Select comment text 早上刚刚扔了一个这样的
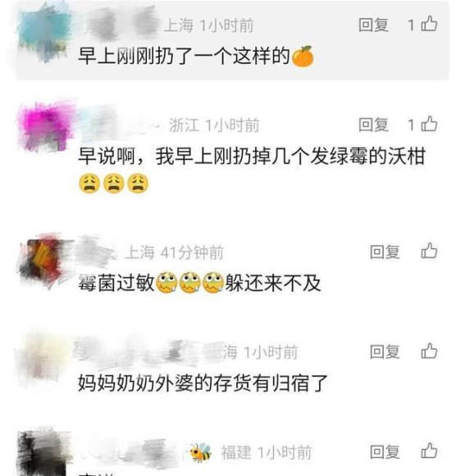Image resolution: width=465 pixels, height=476 pixels. pos(184,57)
